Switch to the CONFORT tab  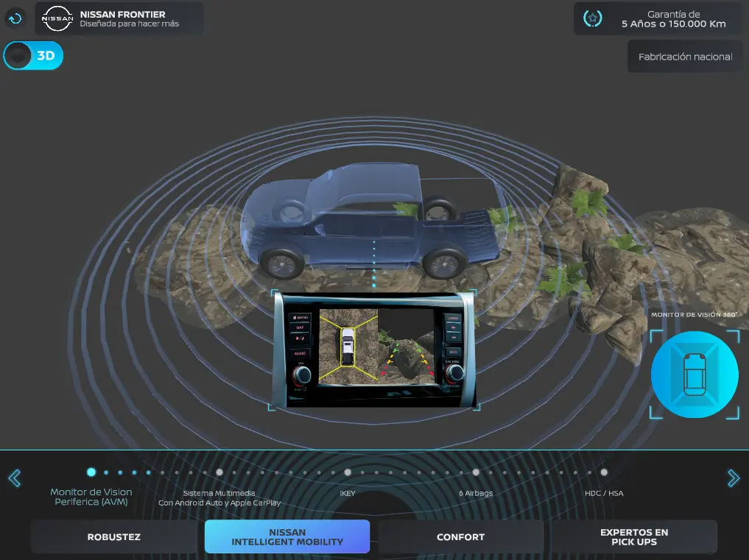[460, 536]
